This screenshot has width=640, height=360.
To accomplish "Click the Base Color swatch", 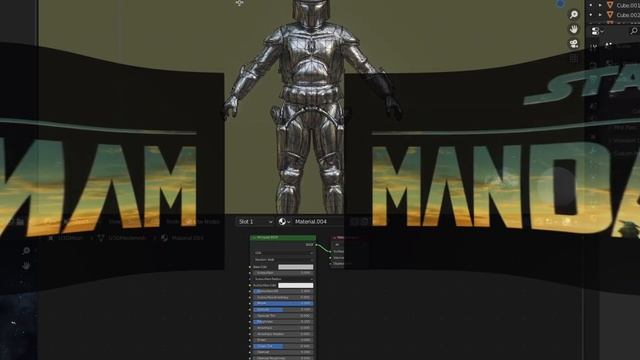I will (x=296, y=267).
